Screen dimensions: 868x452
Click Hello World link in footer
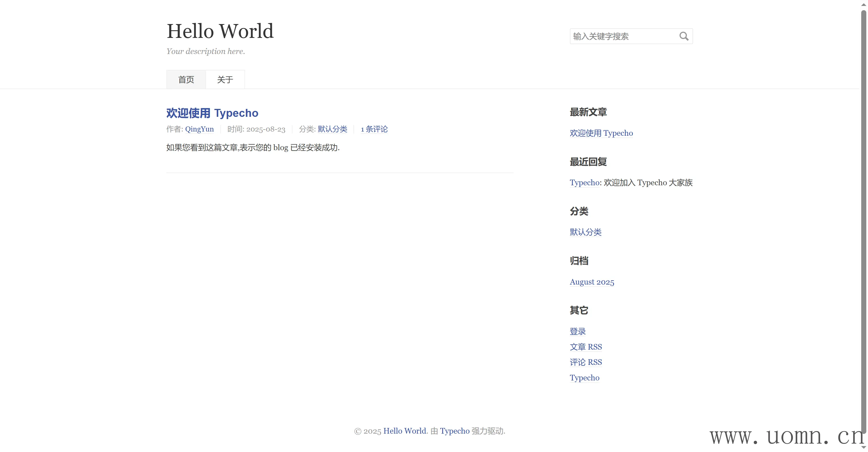point(405,431)
